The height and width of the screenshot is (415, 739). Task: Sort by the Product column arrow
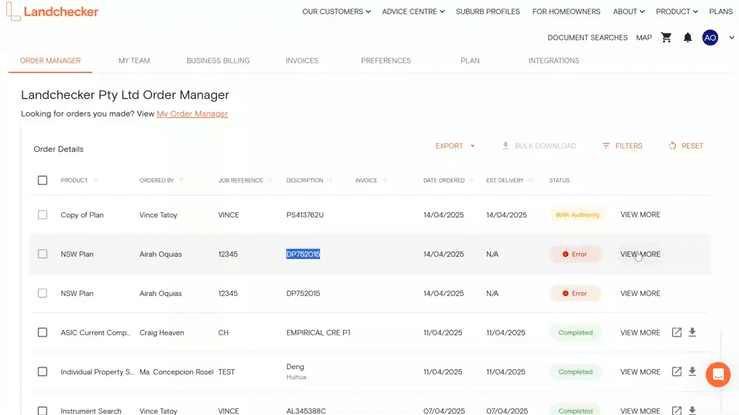(x=95, y=180)
